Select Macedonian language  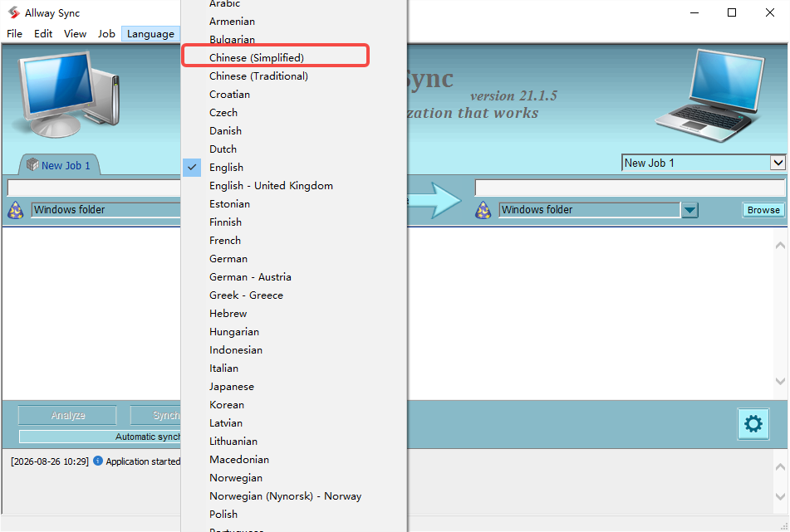coord(294,460)
